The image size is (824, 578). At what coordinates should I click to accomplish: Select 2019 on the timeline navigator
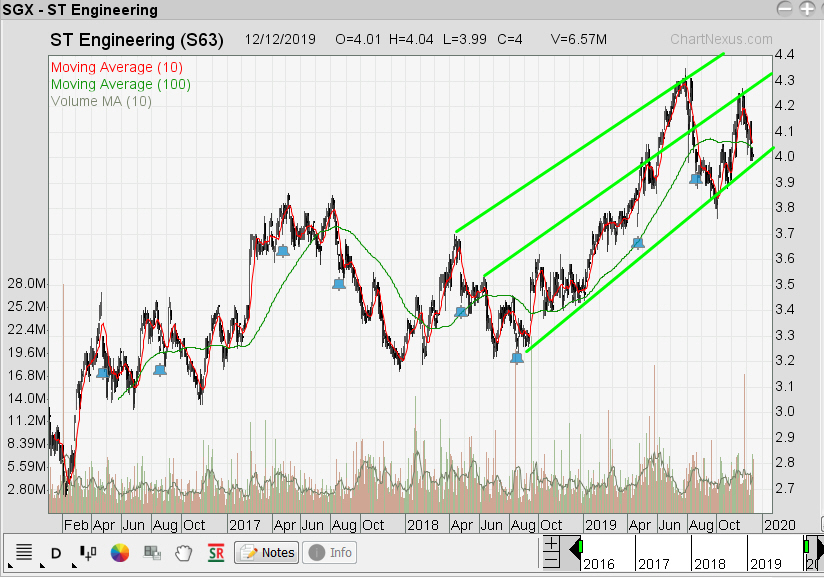tap(766, 564)
